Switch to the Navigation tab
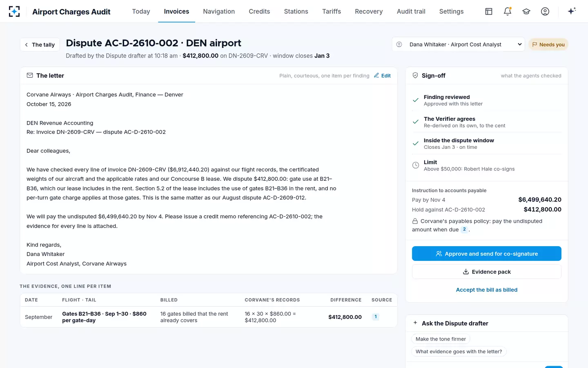 tap(219, 11)
